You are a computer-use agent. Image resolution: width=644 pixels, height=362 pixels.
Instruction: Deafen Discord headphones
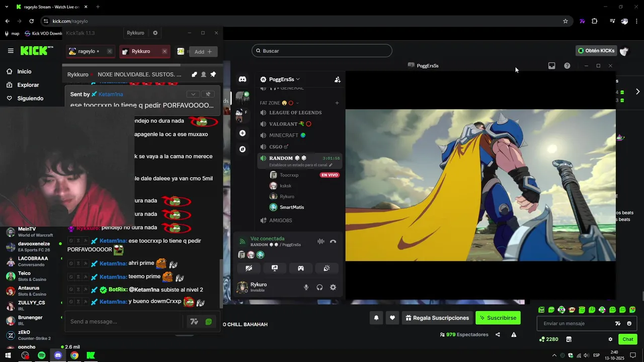(x=319, y=287)
